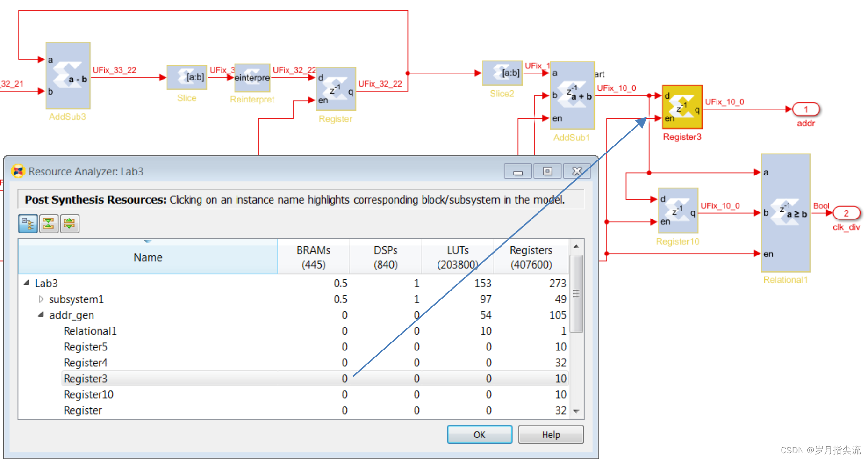Select the Register instance row in table
Viewport: 868px width, 459px height.
tap(315, 410)
